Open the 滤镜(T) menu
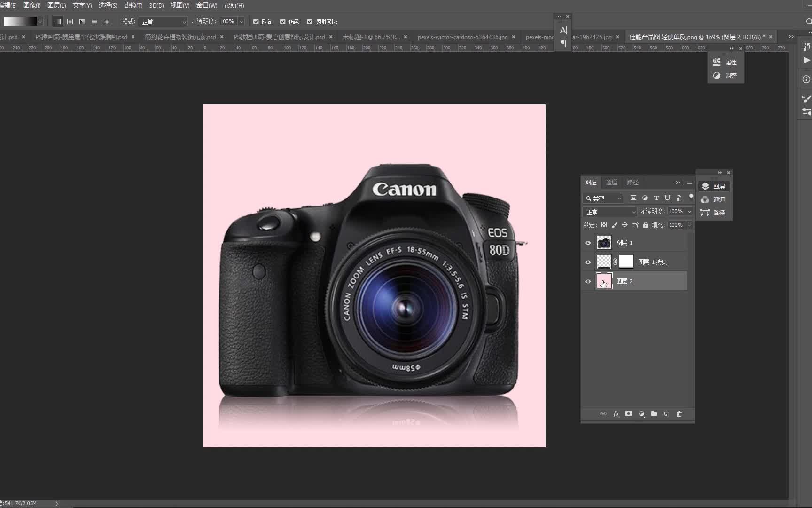The height and width of the screenshot is (508, 812). pos(133,5)
